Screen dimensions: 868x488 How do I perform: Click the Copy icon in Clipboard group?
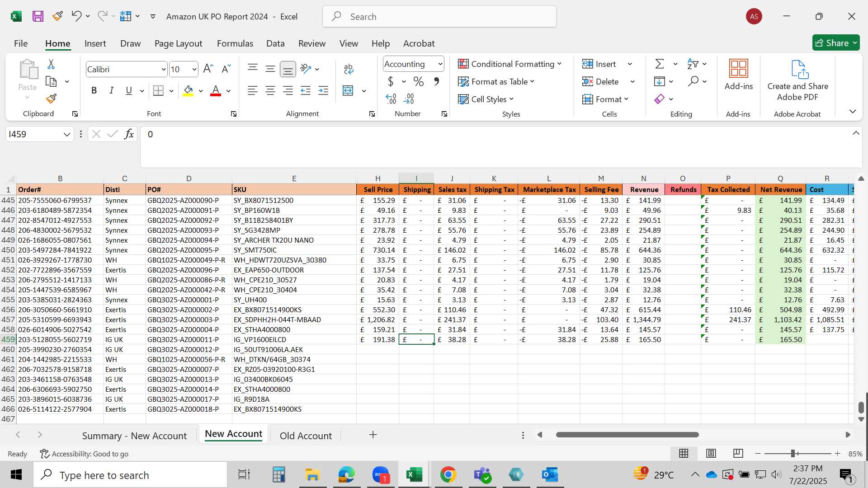tap(51, 81)
